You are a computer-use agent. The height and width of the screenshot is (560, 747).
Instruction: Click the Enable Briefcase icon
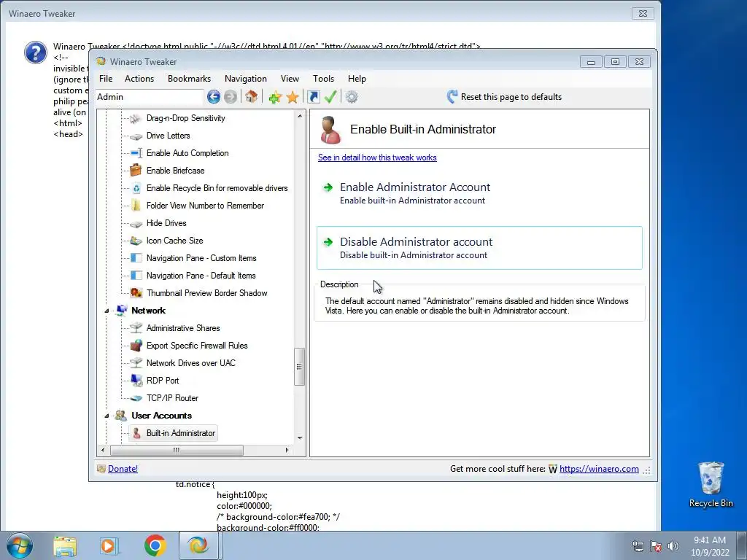(136, 170)
